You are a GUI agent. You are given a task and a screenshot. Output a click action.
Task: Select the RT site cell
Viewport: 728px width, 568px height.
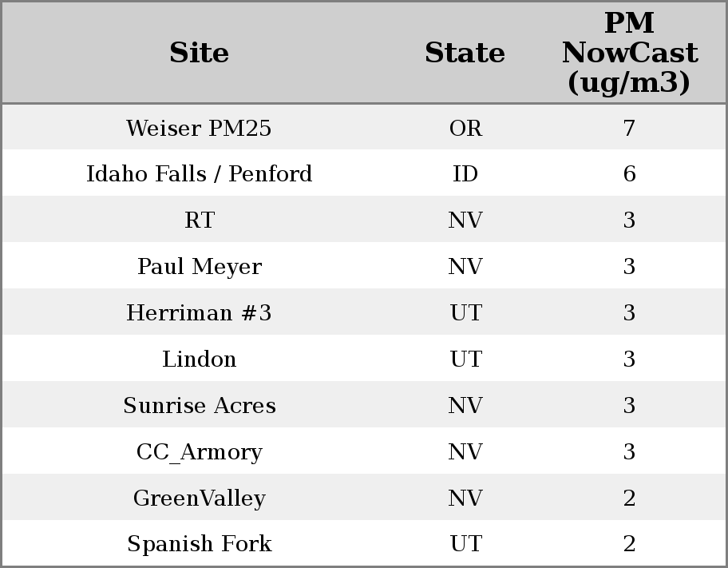[x=199, y=220]
